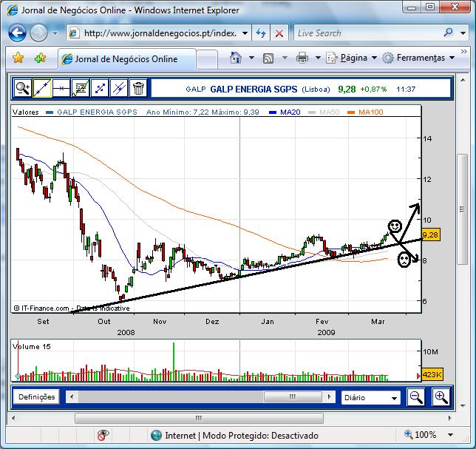Viewport: 476px width, 449px height.
Task: Zoom out chart with minus magnifier
Action: (415, 397)
